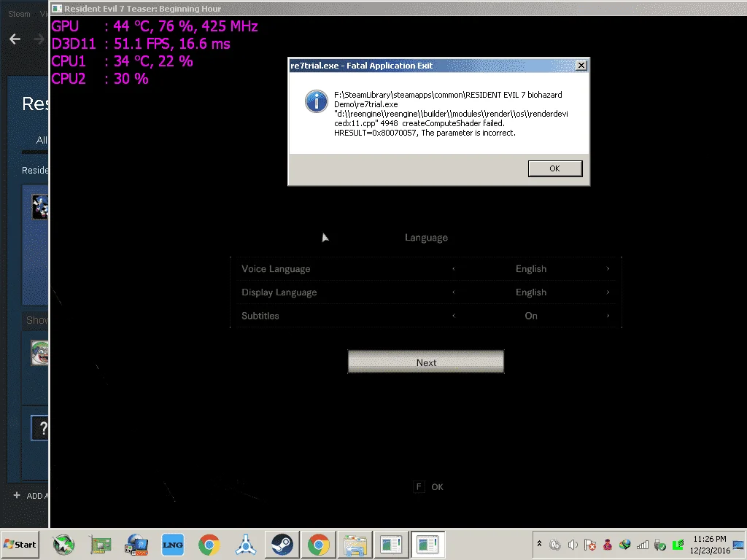
Task: Switch to active re7trial taskbar window
Action: 427,545
